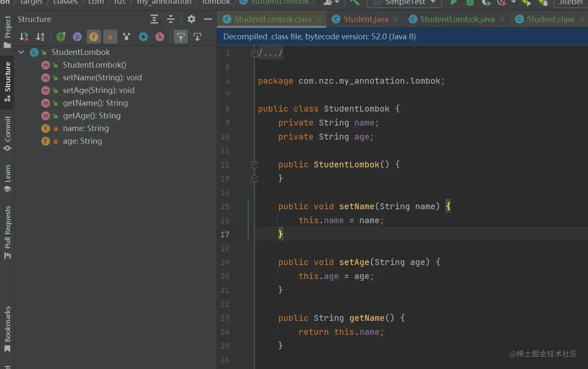
Task: Open SimpleTest run configuration dropdown
Action: click(405, 3)
